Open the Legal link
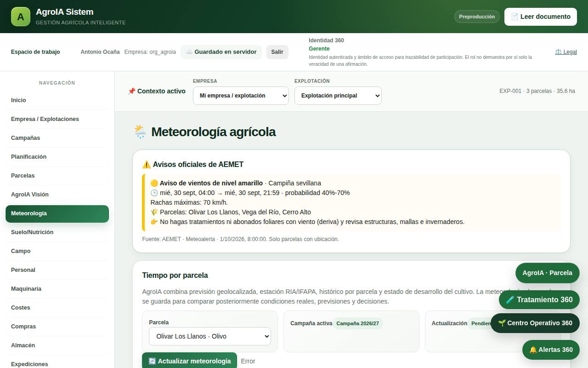Viewport: 588px width, 368px height. [x=566, y=52]
